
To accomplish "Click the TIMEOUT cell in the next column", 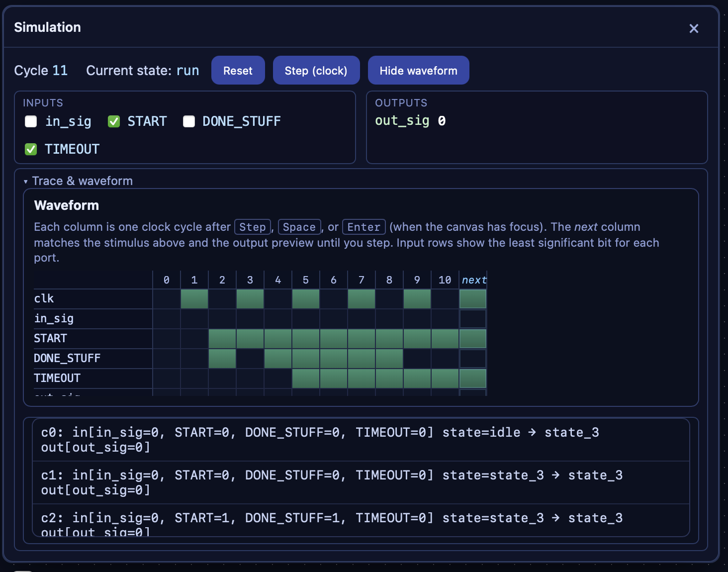I will pos(473,379).
